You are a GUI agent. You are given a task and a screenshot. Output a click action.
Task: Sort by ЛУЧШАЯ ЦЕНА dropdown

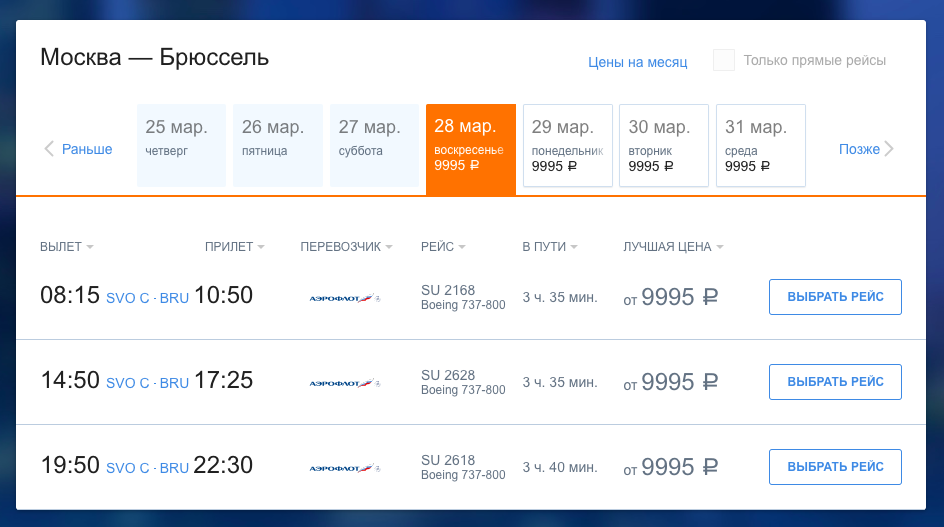[x=673, y=246]
